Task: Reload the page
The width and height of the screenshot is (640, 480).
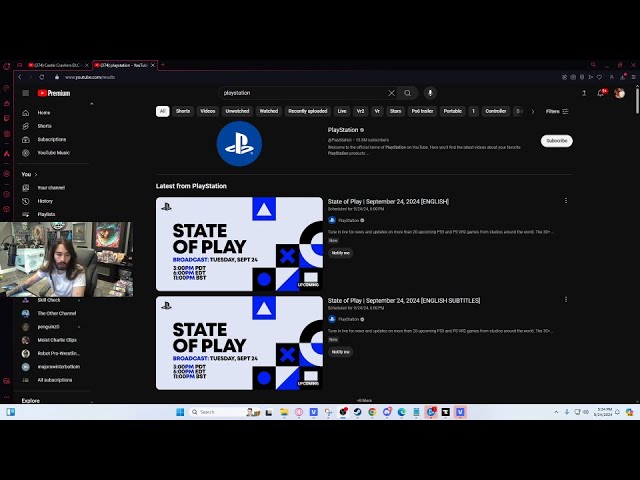Action: 42,77
